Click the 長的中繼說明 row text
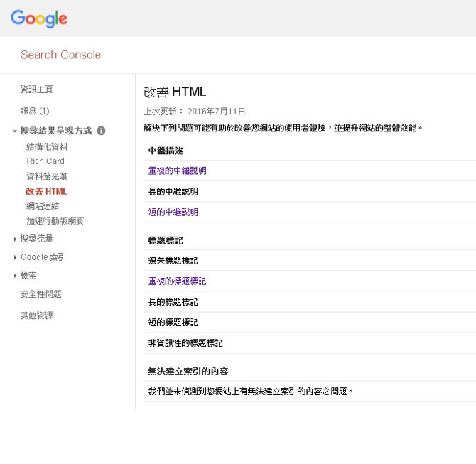The image size is (476, 464). pos(173,191)
